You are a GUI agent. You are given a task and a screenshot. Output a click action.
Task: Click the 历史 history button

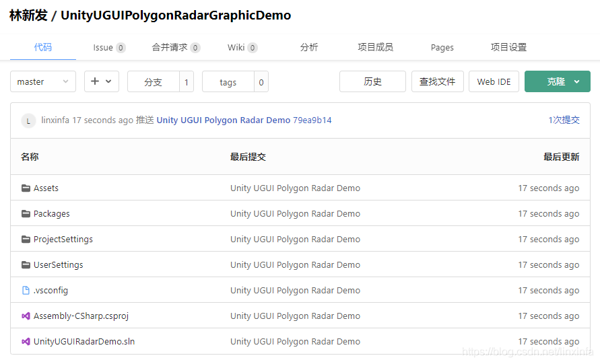pos(372,81)
